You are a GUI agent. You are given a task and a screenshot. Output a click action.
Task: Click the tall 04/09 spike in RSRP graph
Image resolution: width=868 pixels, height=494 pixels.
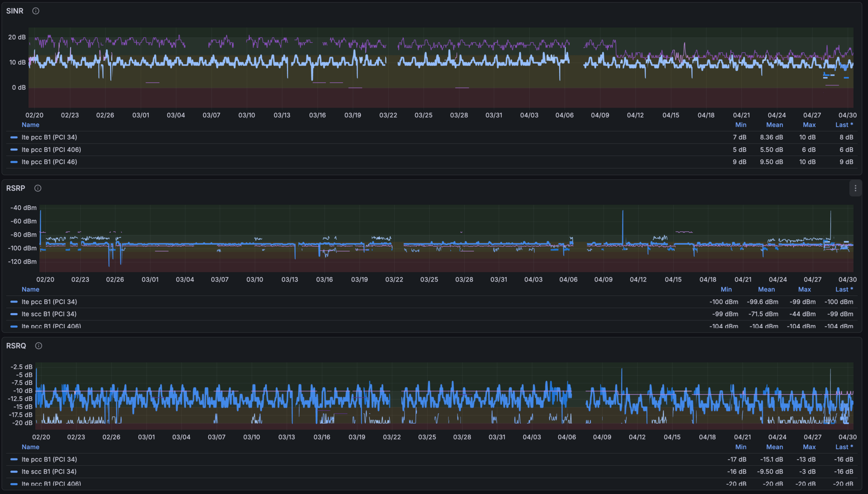point(623,221)
